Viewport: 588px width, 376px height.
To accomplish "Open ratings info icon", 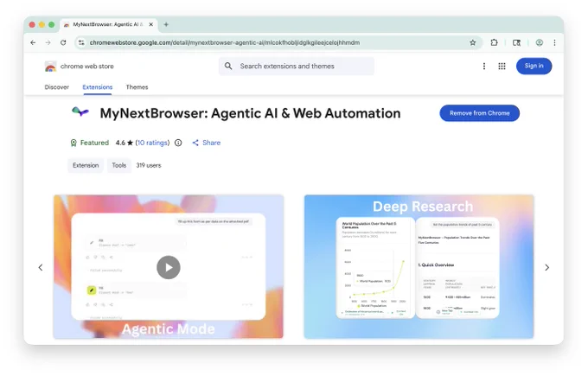I will pos(178,143).
